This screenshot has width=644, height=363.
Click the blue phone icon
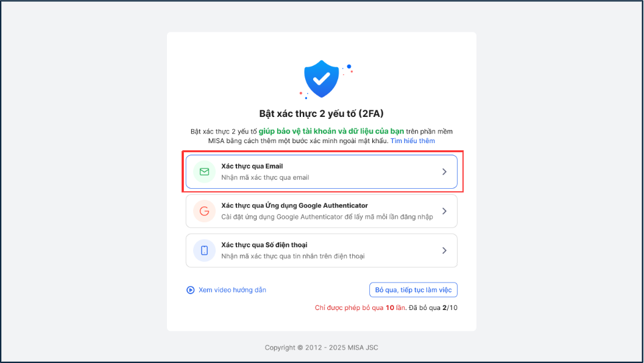point(204,250)
